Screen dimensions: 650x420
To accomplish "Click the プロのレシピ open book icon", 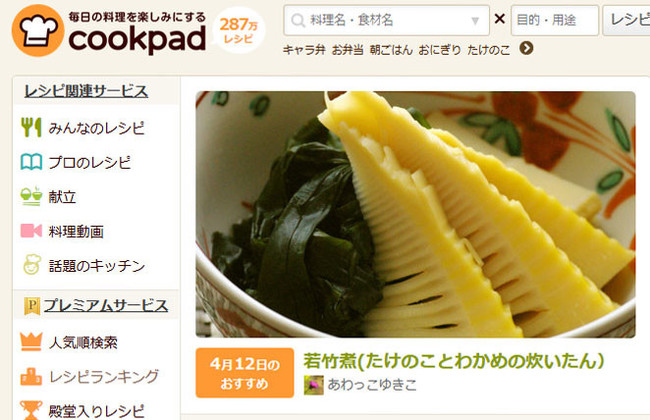I will [x=31, y=162].
